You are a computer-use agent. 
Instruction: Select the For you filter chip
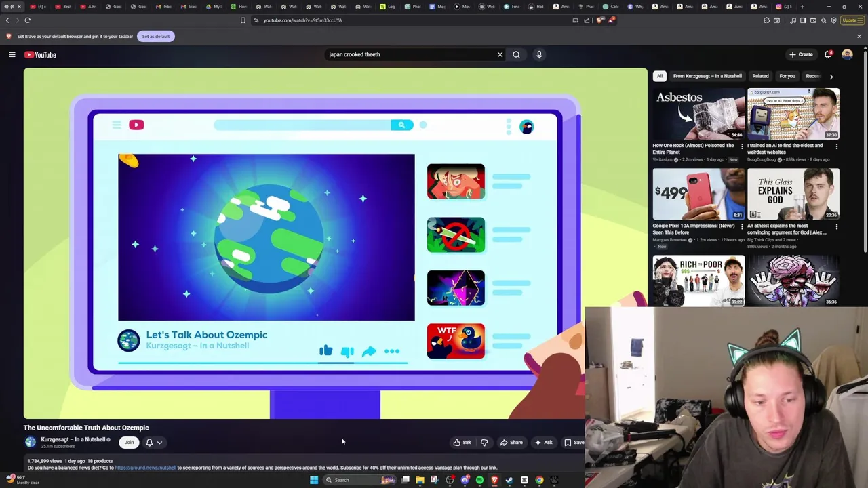click(x=787, y=76)
